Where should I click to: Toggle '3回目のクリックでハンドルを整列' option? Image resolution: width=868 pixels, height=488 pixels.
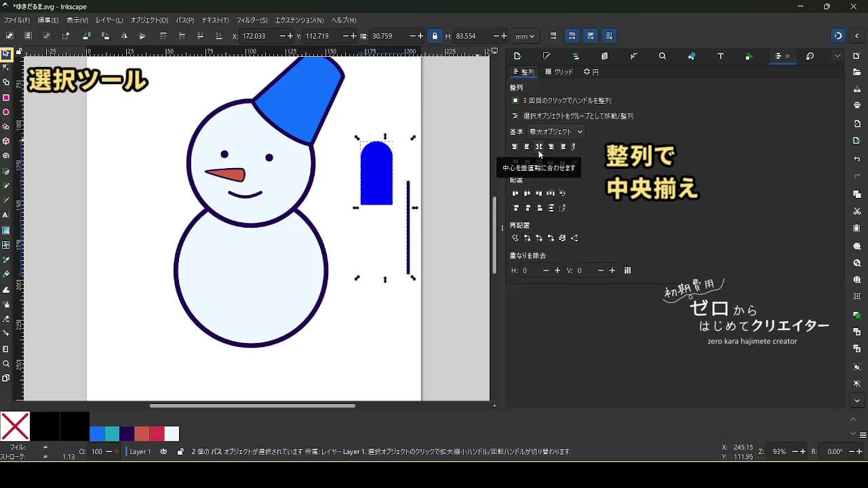pyautogui.click(x=515, y=100)
